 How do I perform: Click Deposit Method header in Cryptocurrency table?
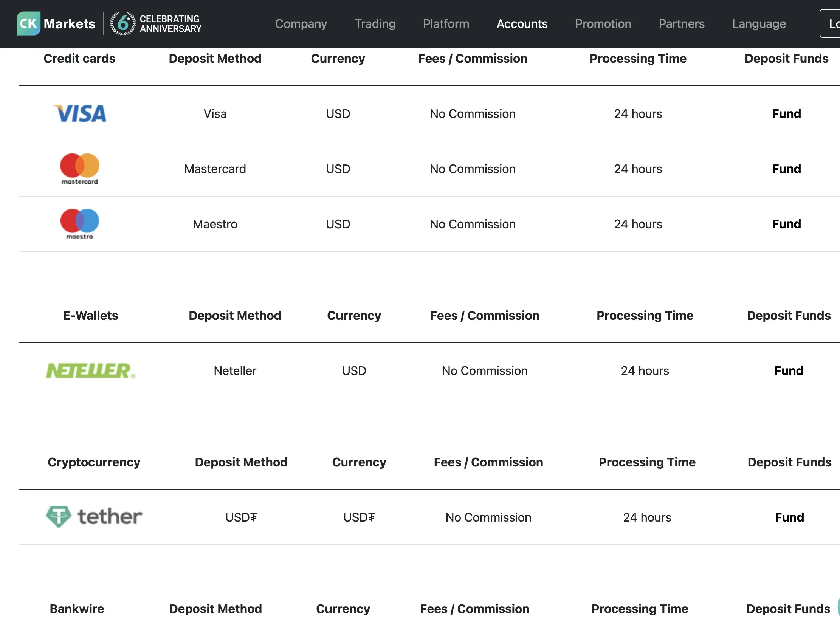click(241, 462)
